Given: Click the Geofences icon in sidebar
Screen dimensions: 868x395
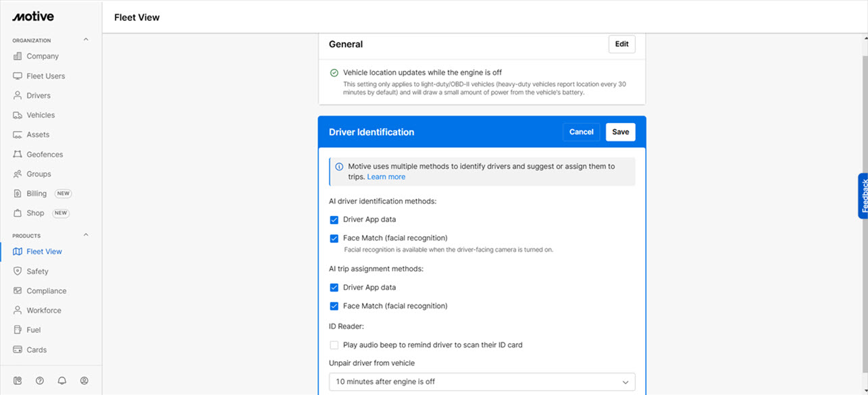Looking at the screenshot, I should (x=18, y=155).
